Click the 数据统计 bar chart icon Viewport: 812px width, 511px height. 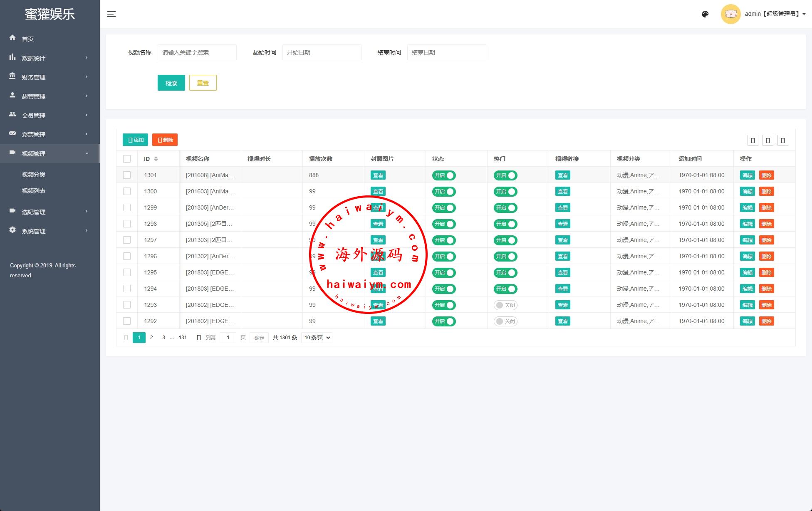click(x=12, y=57)
